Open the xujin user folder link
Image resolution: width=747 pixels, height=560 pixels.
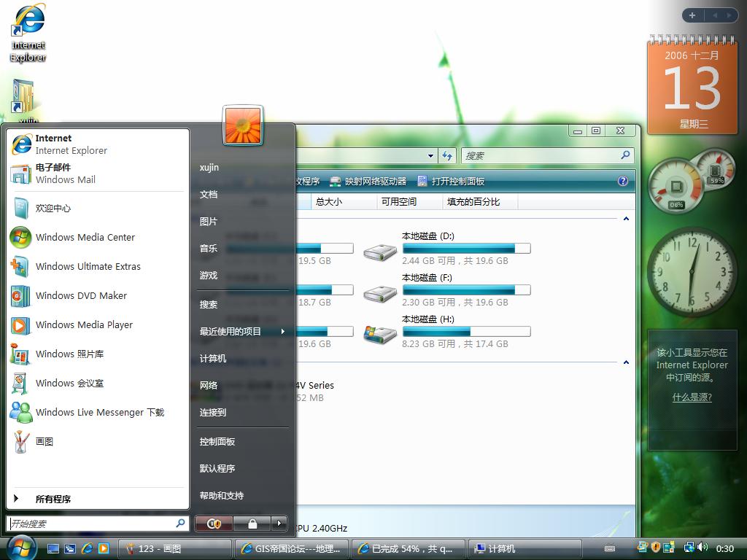pos(209,168)
